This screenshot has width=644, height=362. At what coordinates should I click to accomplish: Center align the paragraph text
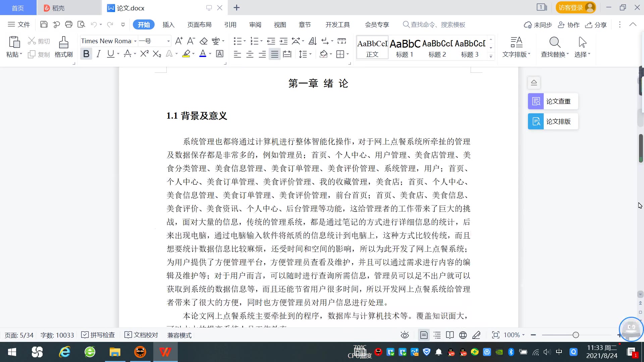pyautogui.click(x=250, y=54)
